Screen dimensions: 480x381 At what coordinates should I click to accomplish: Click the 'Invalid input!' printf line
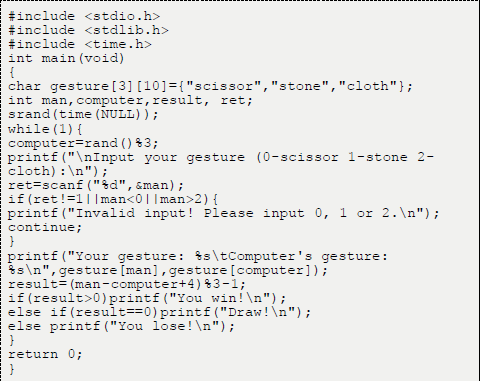[224, 213]
